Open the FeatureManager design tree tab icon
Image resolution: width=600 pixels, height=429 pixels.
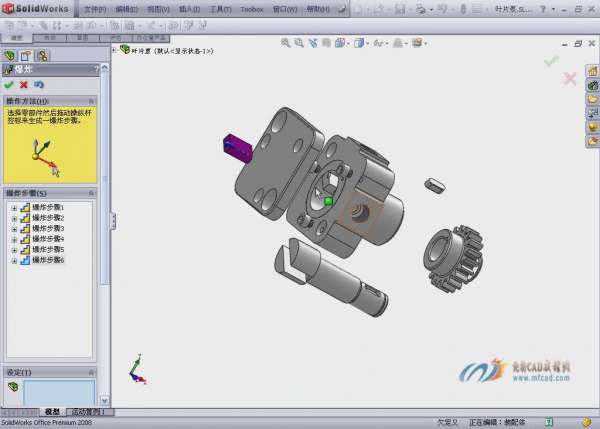click(10, 56)
